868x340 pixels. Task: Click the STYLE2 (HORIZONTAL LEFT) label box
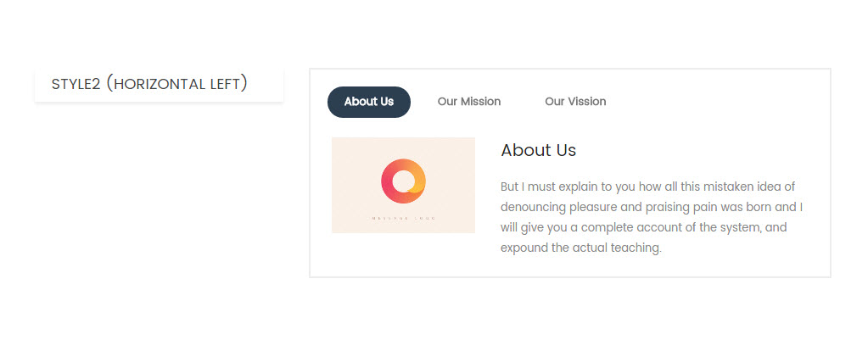pyautogui.click(x=159, y=85)
